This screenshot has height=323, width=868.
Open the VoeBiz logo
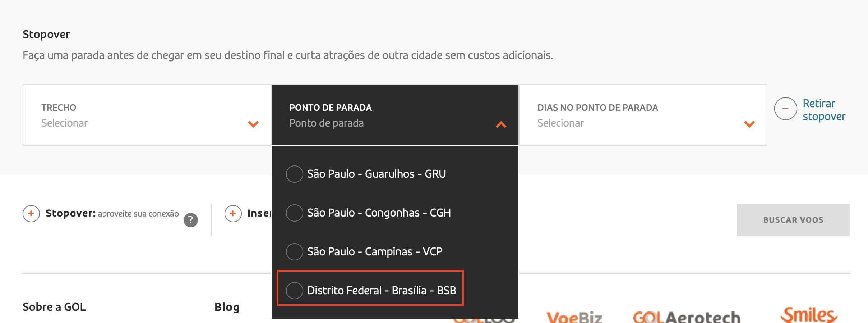point(574,317)
